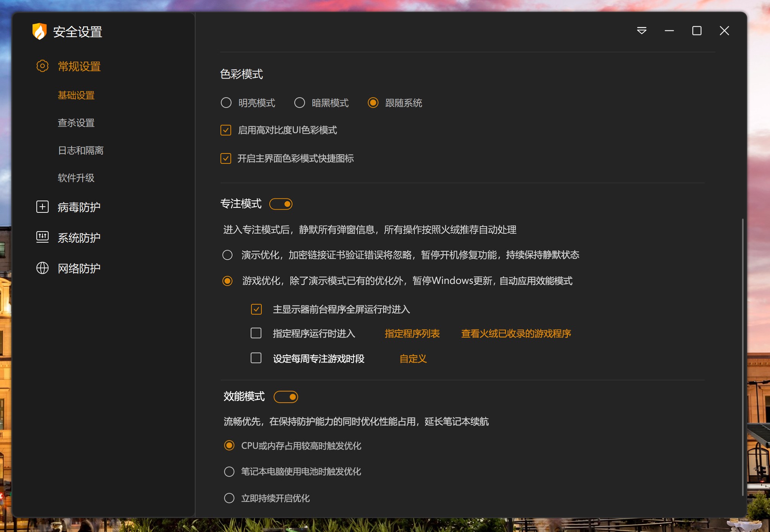The image size is (770, 532).
Task: Enable 指定程序运行时进入 checkbox
Action: coord(256,333)
